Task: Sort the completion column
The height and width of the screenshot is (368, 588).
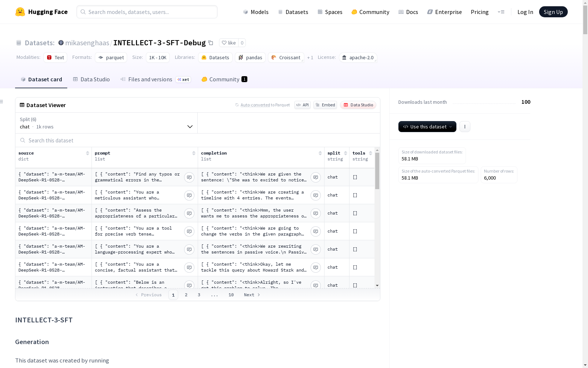Action: click(320, 153)
